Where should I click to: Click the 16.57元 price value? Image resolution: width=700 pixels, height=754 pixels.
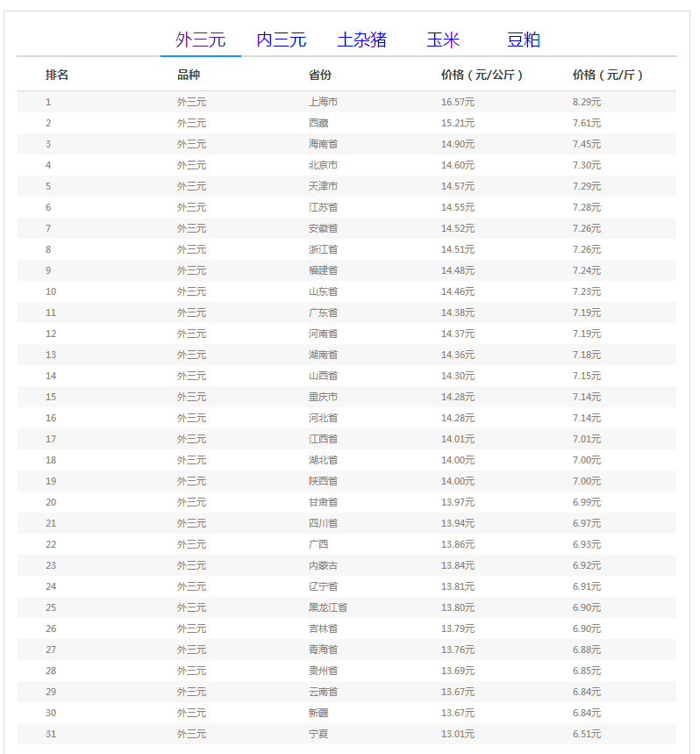[x=457, y=102]
